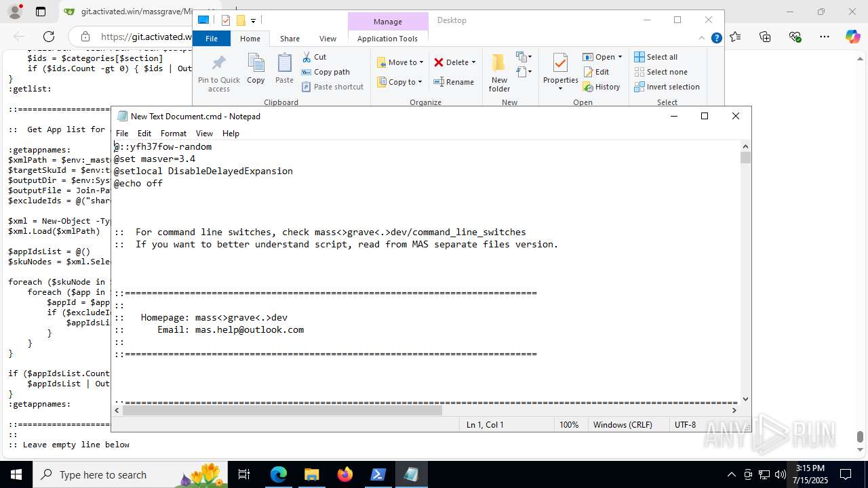This screenshot has width=868, height=488.
Task: Open Customize Quick Access Toolbar dropdown
Action: [253, 21]
